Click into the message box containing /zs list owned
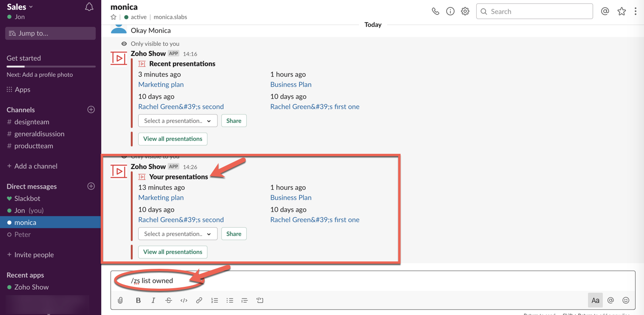 [373, 281]
